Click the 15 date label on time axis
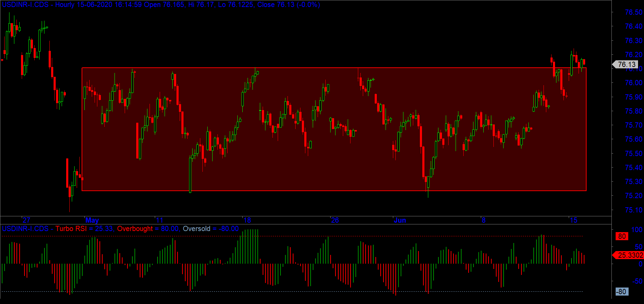644x304 pixels. [573, 220]
